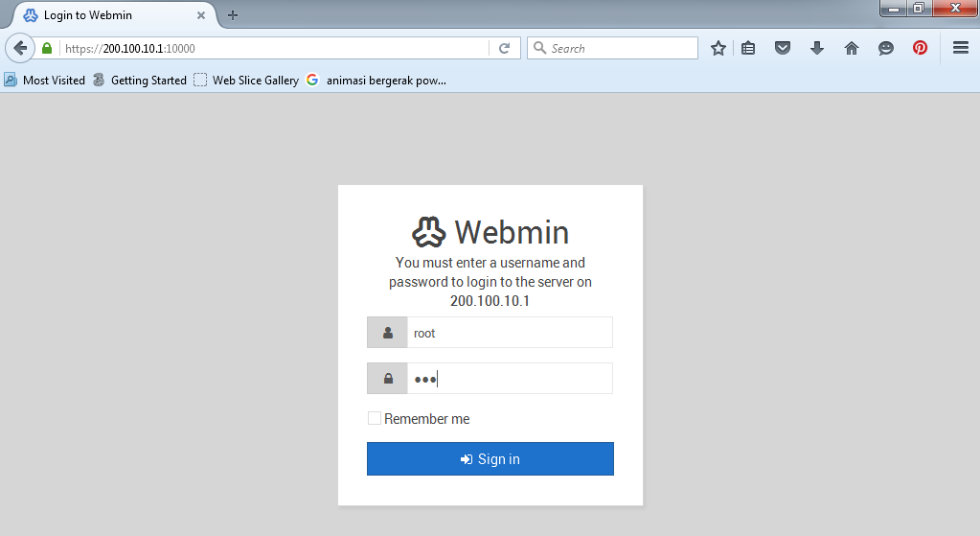Open the animasi bergerak pow... bookmark
This screenshot has height=536, width=980.
coord(376,80)
